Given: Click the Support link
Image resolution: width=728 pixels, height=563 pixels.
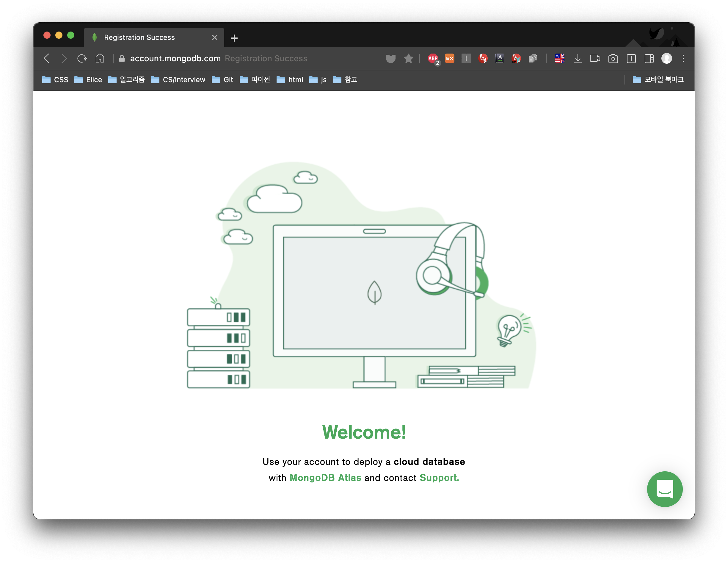Looking at the screenshot, I should [439, 478].
